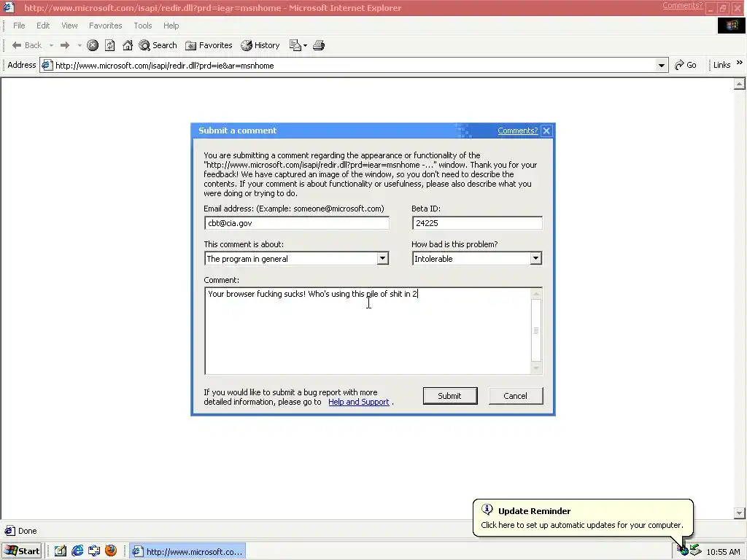The image size is (747, 560).
Task: Click the Beta ID field
Action: point(477,223)
